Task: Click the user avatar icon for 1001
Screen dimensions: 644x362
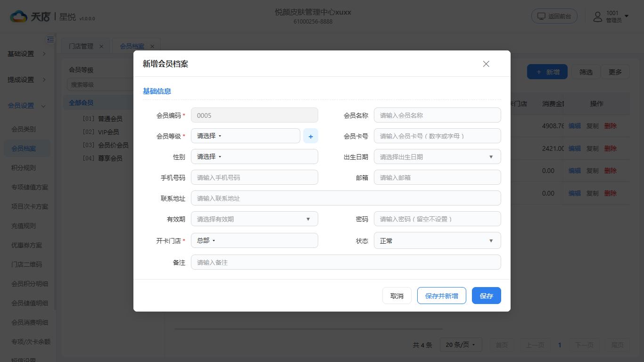Action: [x=598, y=16]
